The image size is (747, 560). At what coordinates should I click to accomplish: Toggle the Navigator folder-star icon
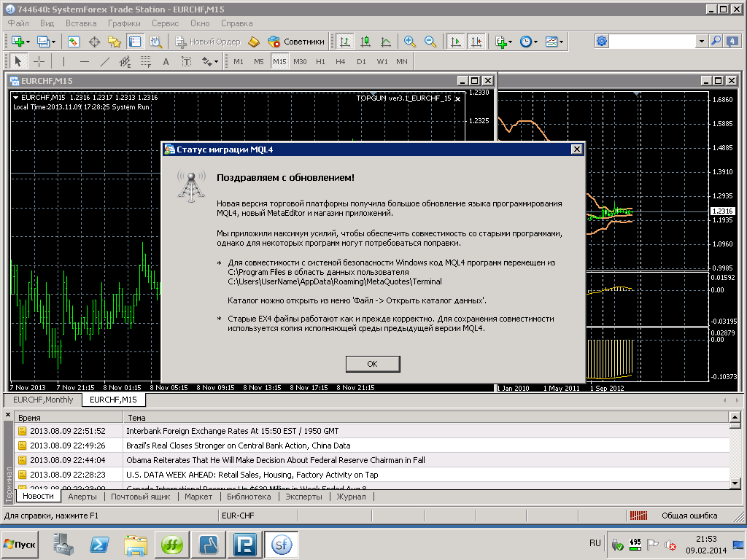click(115, 42)
